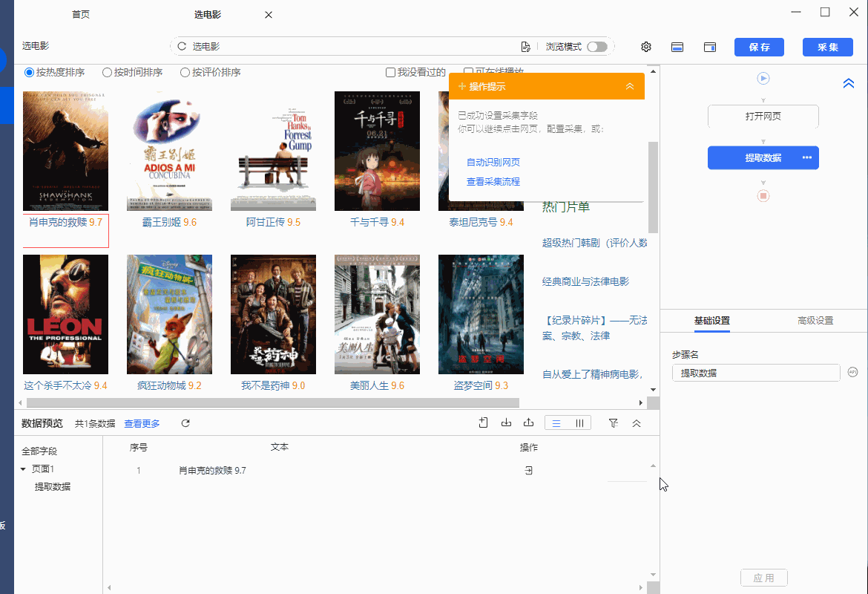The height and width of the screenshot is (594, 868).
Task: Click the 自动识别网页 link
Action: pyautogui.click(x=493, y=163)
